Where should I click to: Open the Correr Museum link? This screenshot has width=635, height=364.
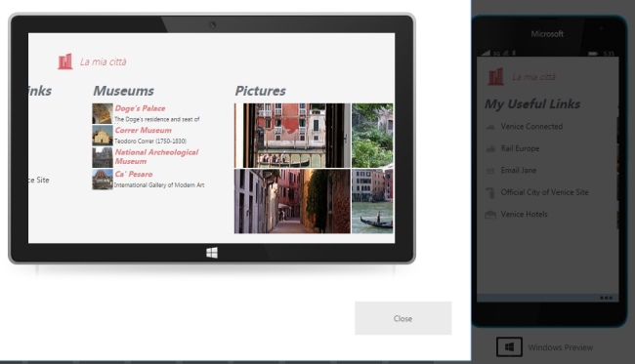143,130
